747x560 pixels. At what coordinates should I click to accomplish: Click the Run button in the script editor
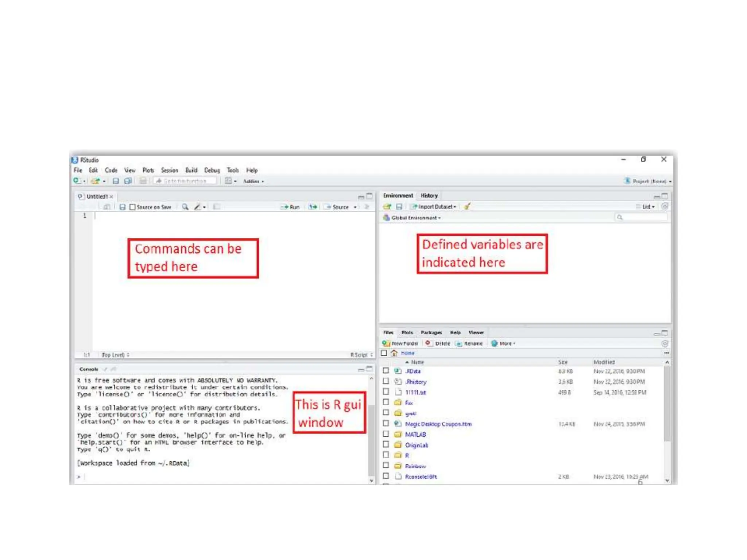[291, 207]
